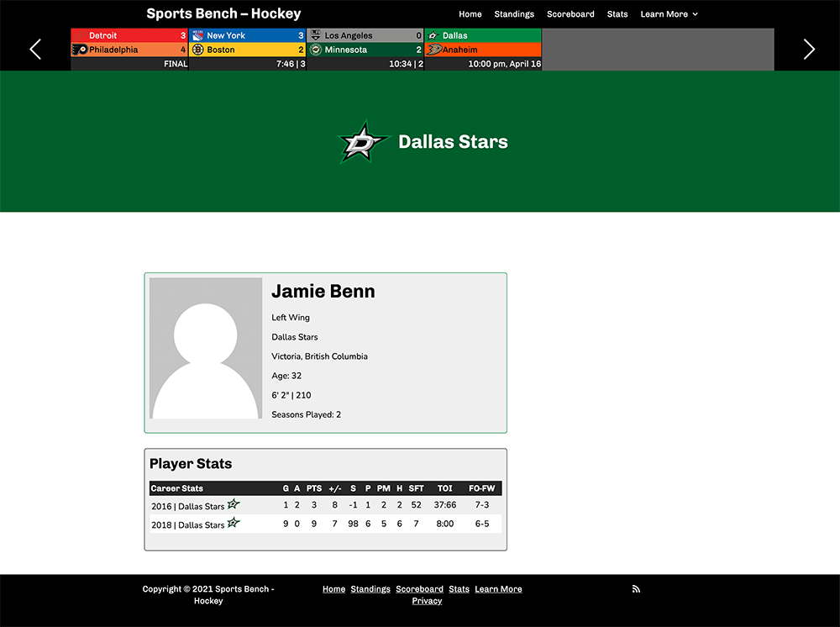This screenshot has height=627, width=840.
Task: Click the 8:00 time on ice value
Action: [444, 524]
